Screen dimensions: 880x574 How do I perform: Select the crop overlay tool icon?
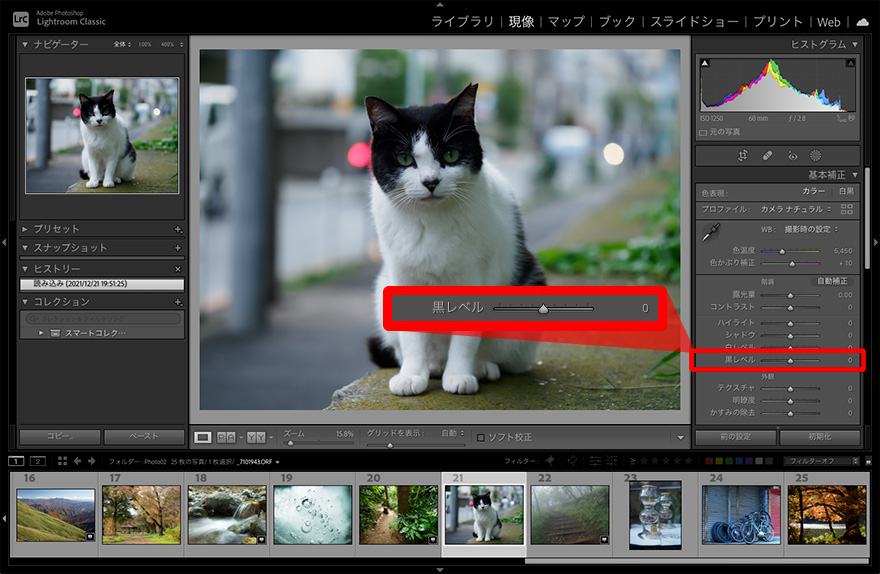743,156
